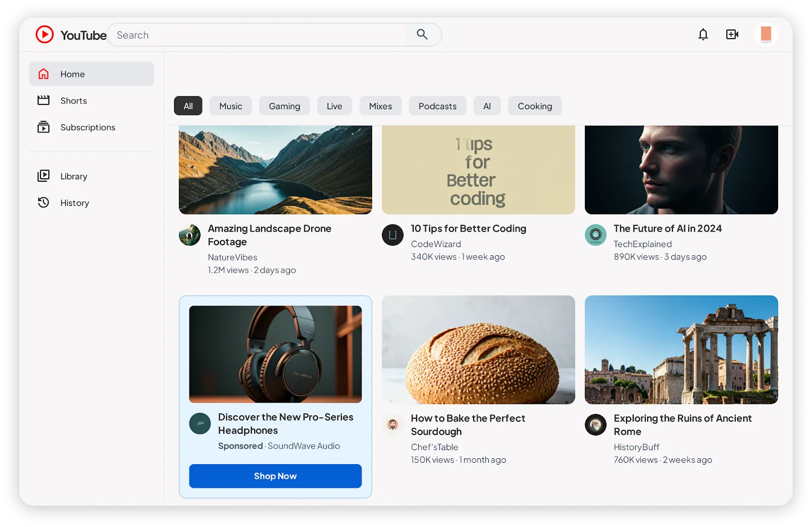
Task: Click the search magnifier icon
Action: [x=422, y=35]
